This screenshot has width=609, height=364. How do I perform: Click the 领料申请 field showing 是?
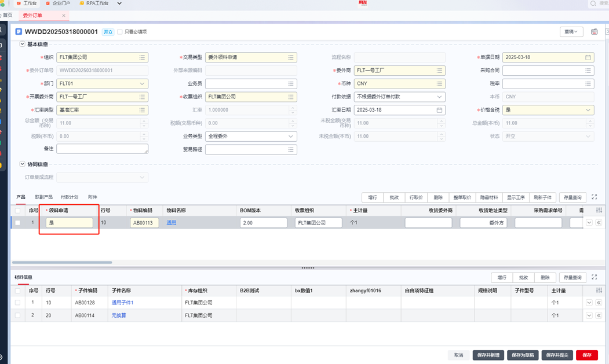click(69, 223)
